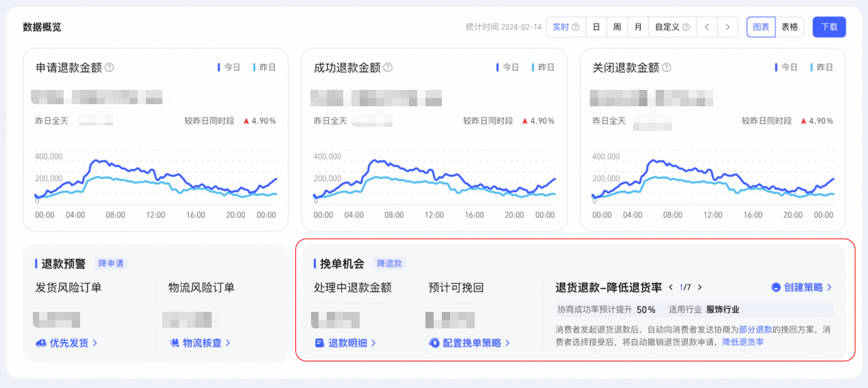The width and height of the screenshot is (868, 388).
Task: Click the 降申请 tag
Action: coord(111,264)
